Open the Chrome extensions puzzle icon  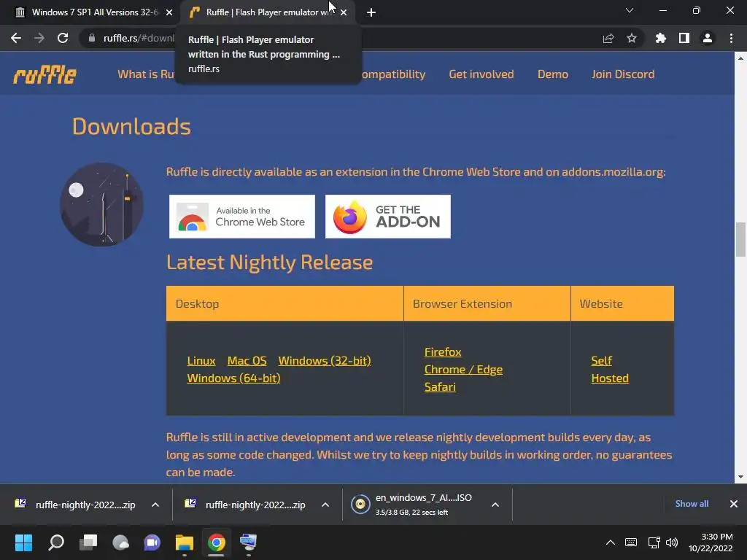tap(660, 38)
